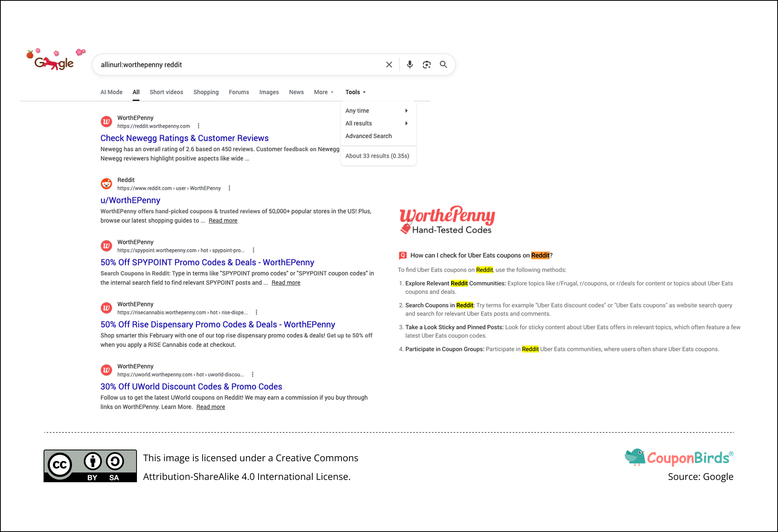Viewport: 778px width, 532px height.
Task: Clear the search box with X icon
Action: [389, 65]
